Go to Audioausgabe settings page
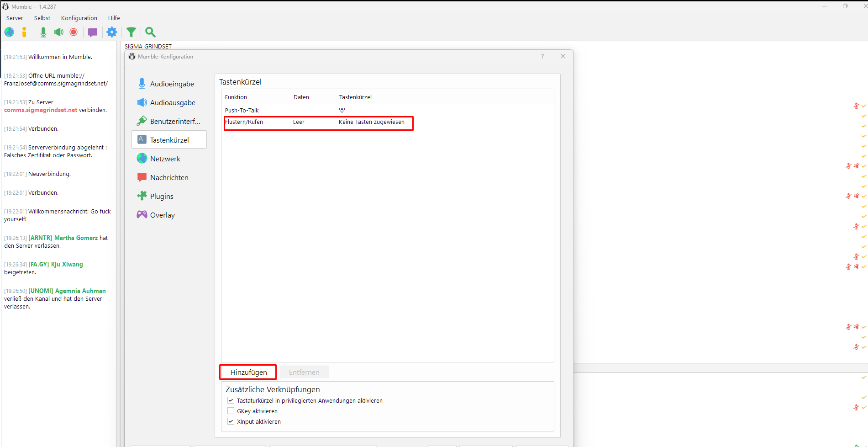Viewport: 868px width, 447px height. coord(169,102)
